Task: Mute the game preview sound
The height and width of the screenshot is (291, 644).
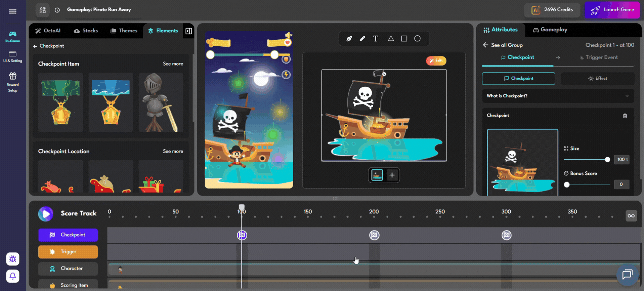Action: 288,35
